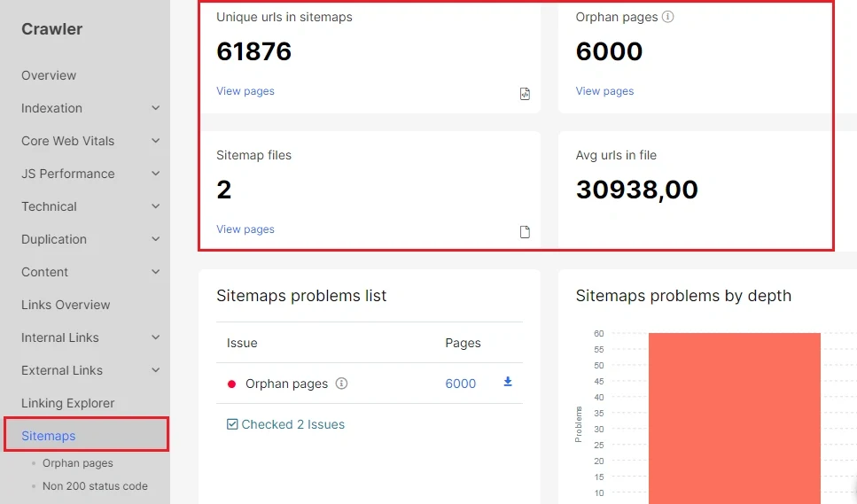Open the 6000 pages count link
This screenshot has height=504, width=857.
[460, 384]
